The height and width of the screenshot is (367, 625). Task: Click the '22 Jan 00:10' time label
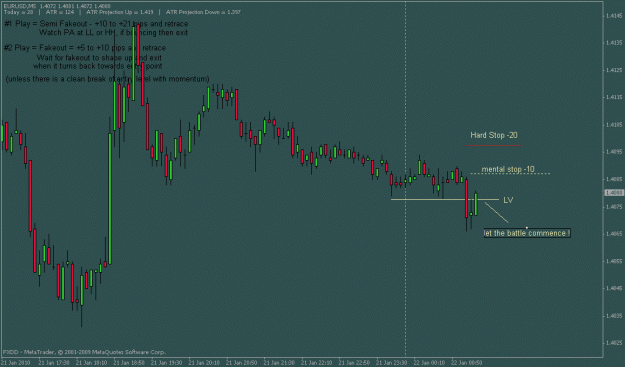coord(428,363)
